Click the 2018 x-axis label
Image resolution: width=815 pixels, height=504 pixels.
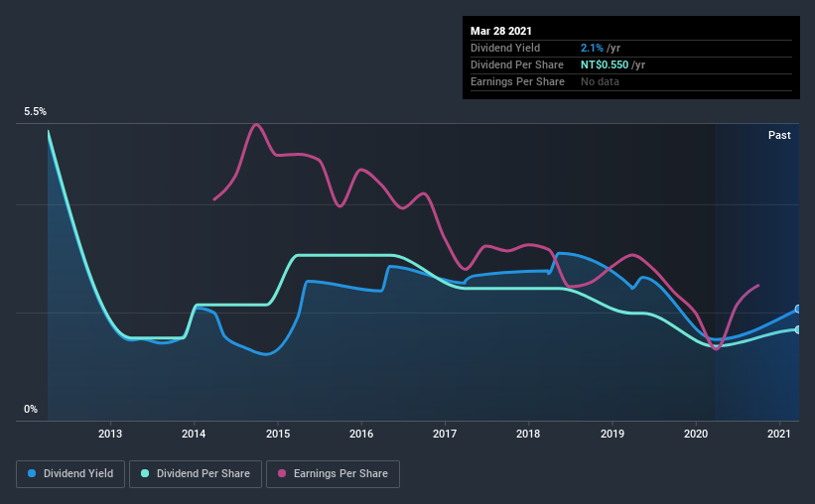528,434
